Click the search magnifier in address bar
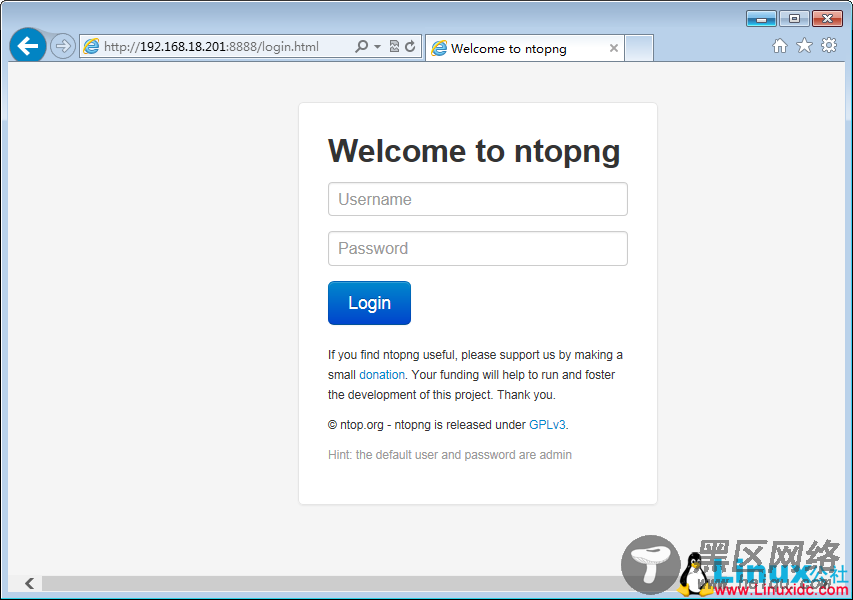The image size is (853, 600). coord(361,46)
